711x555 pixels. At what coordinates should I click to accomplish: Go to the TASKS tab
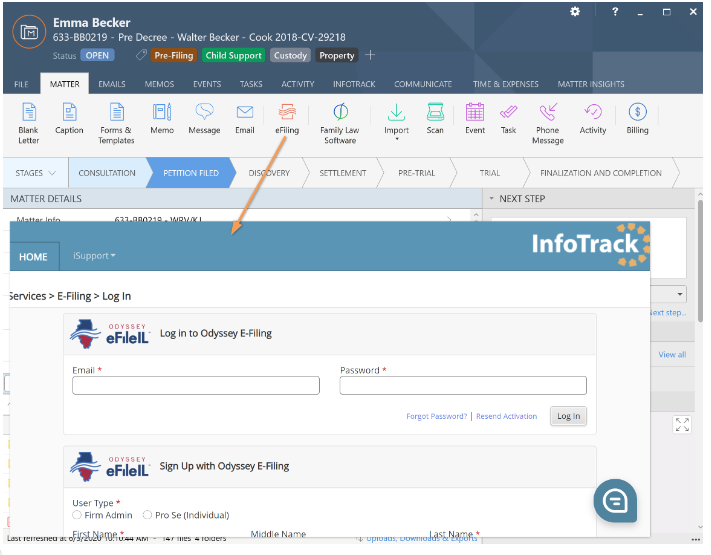point(251,84)
